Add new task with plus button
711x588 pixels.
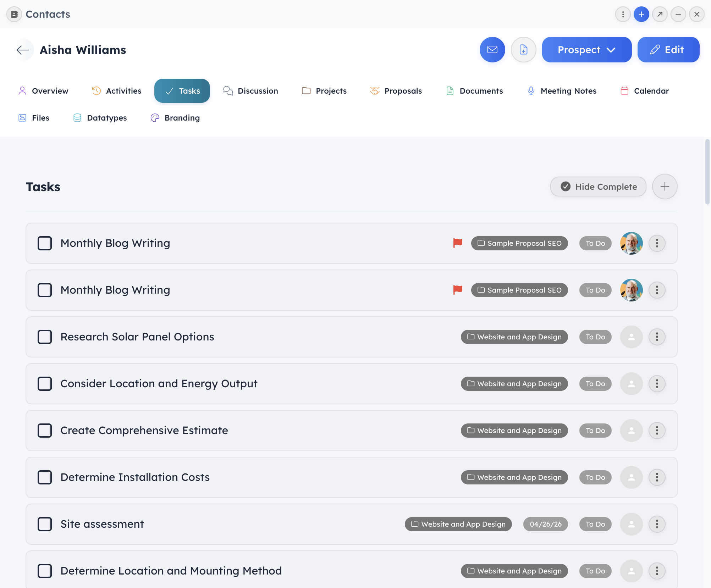pos(665,187)
